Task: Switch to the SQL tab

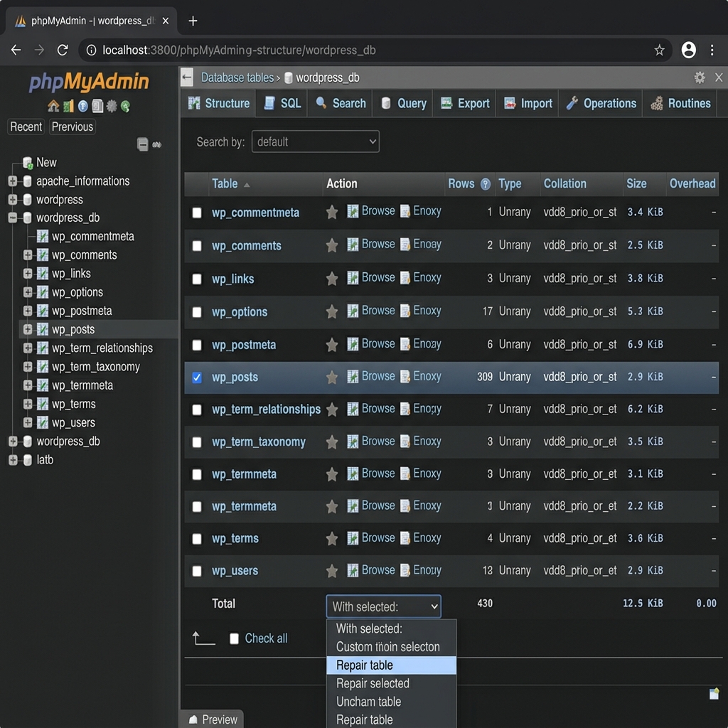Action: tap(282, 103)
